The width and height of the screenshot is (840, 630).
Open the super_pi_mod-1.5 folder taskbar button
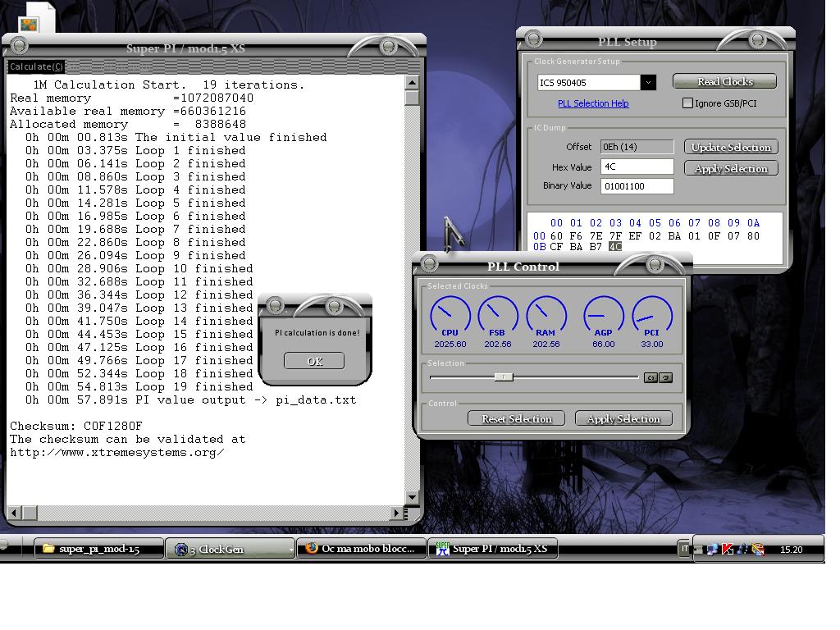tap(98, 549)
